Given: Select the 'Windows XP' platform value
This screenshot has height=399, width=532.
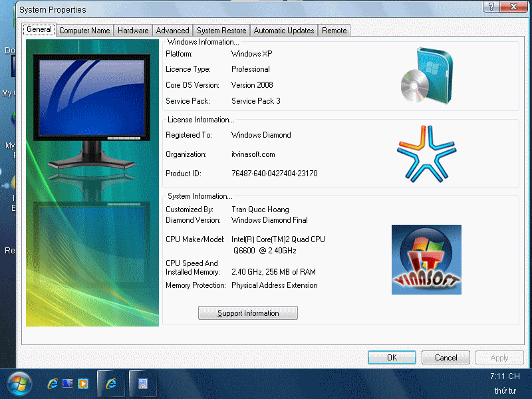Looking at the screenshot, I should pos(252,54).
